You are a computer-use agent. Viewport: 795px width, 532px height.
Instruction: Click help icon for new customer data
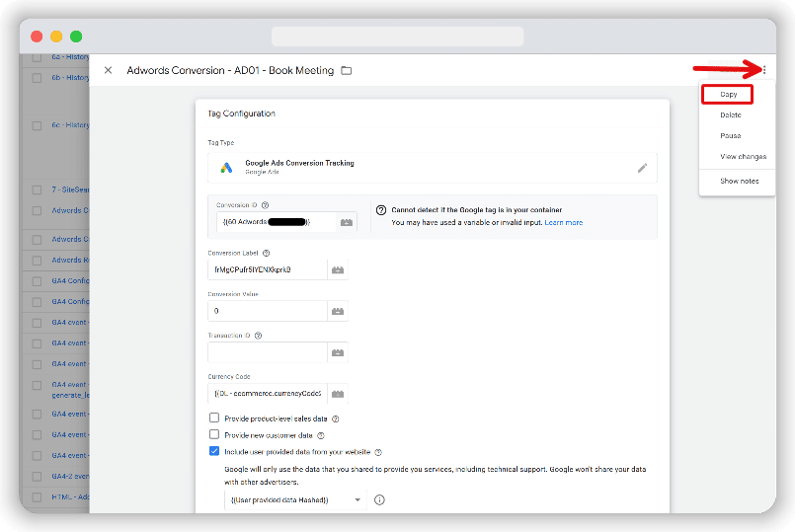click(x=320, y=435)
